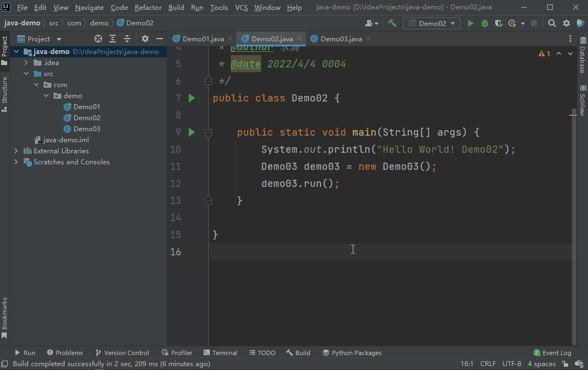Expand the External Libraries node
The height and width of the screenshot is (370, 588).
(x=15, y=151)
